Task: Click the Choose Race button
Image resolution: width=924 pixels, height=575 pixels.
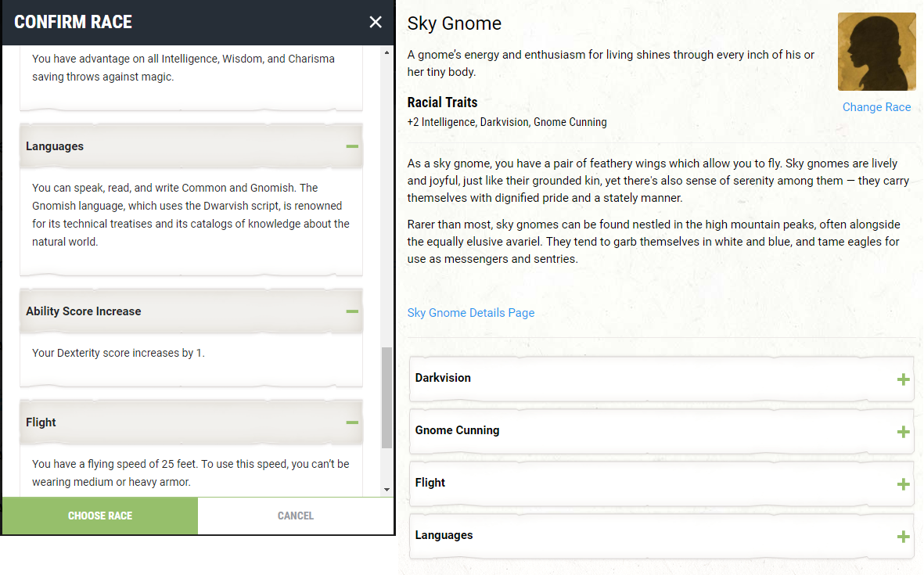Action: pyautogui.click(x=100, y=516)
